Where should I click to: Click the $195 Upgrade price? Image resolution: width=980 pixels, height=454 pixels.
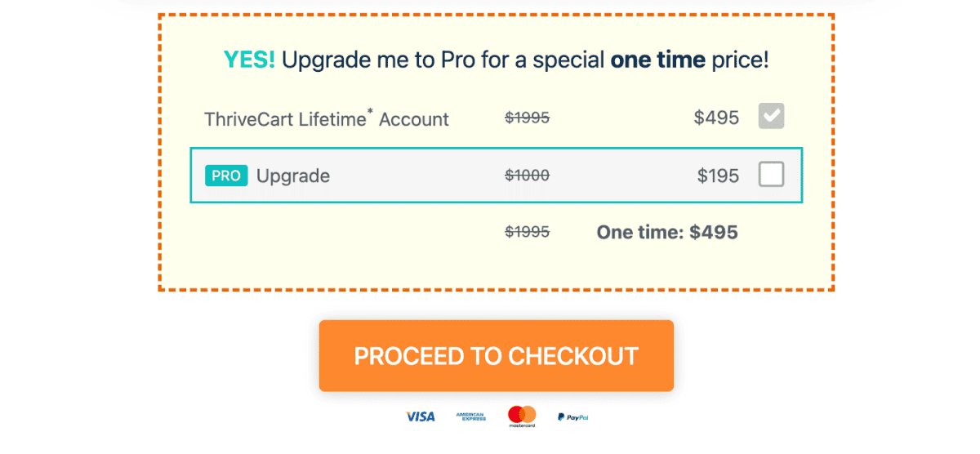coord(718,176)
